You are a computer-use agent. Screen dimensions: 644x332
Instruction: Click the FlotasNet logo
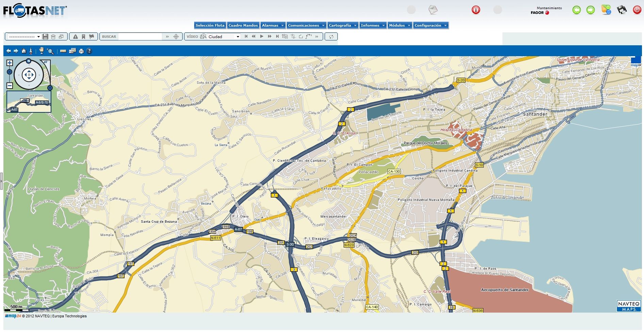35,11
